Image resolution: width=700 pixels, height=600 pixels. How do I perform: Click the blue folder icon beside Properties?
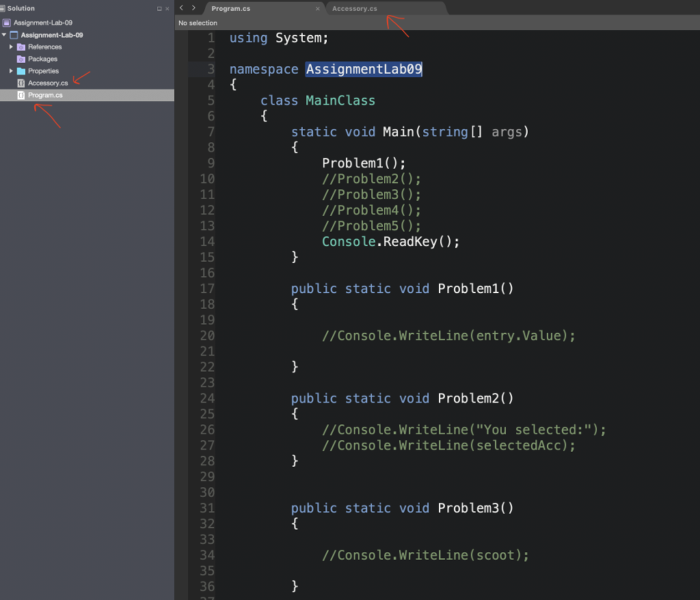click(x=21, y=70)
